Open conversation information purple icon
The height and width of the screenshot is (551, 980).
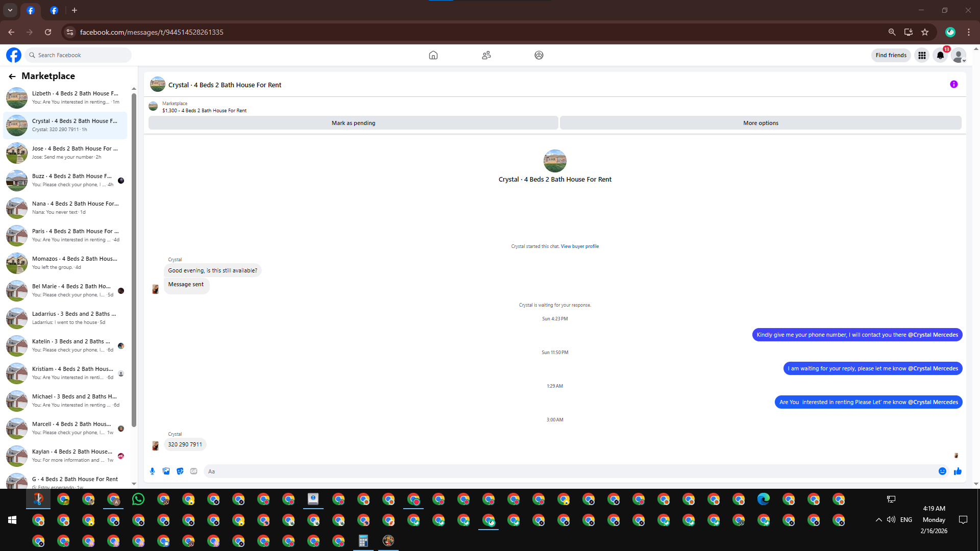click(953, 85)
